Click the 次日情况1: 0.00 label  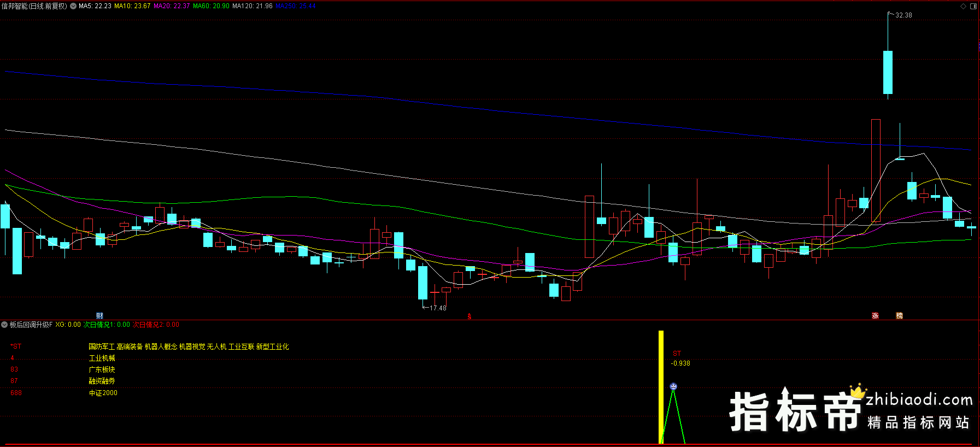click(x=107, y=325)
